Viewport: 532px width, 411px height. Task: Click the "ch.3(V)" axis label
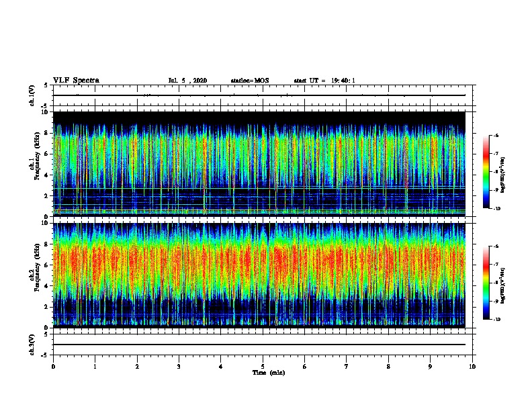pyautogui.click(x=32, y=345)
